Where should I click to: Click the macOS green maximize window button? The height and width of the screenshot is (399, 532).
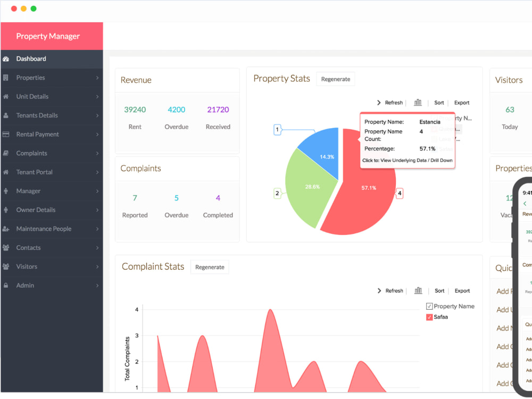(34, 9)
